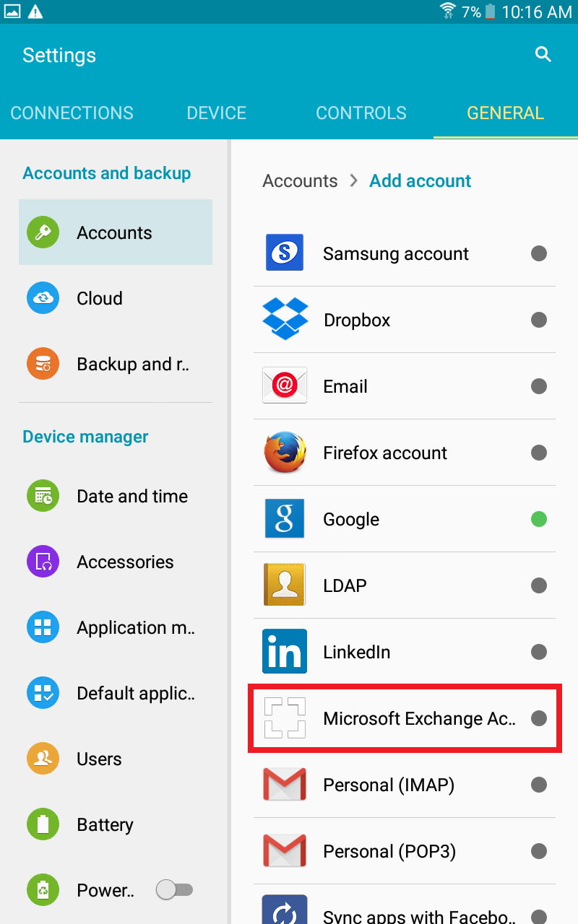Viewport: 578px width, 924px height.
Task: Switch to the DEVICE tab
Action: click(217, 113)
